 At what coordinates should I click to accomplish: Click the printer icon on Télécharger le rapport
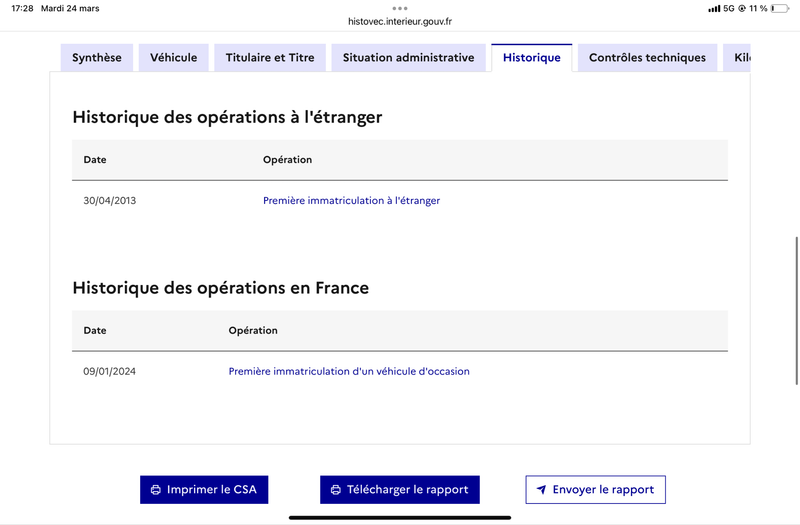tap(336, 490)
